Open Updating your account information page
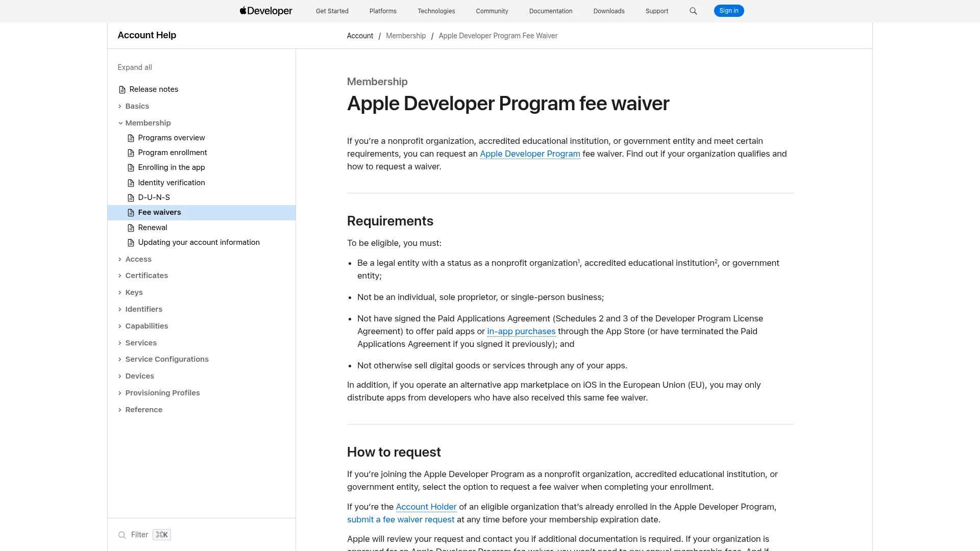Image resolution: width=980 pixels, height=551 pixels. pos(199,242)
